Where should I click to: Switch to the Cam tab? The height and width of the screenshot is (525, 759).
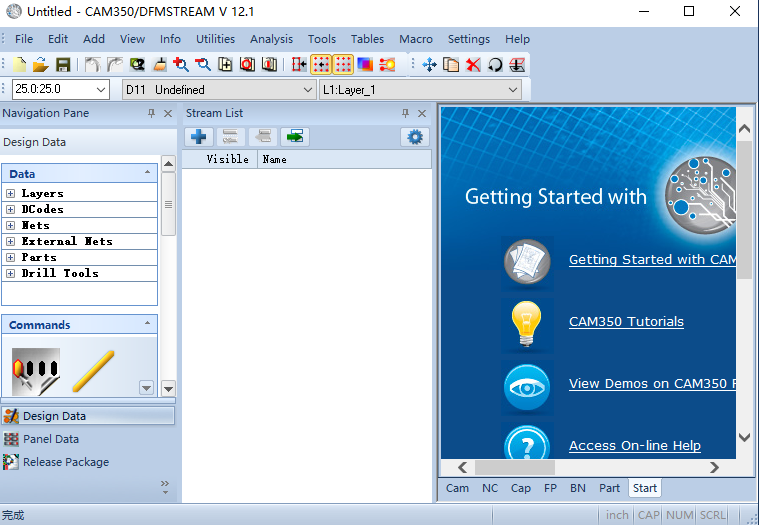tap(457, 488)
